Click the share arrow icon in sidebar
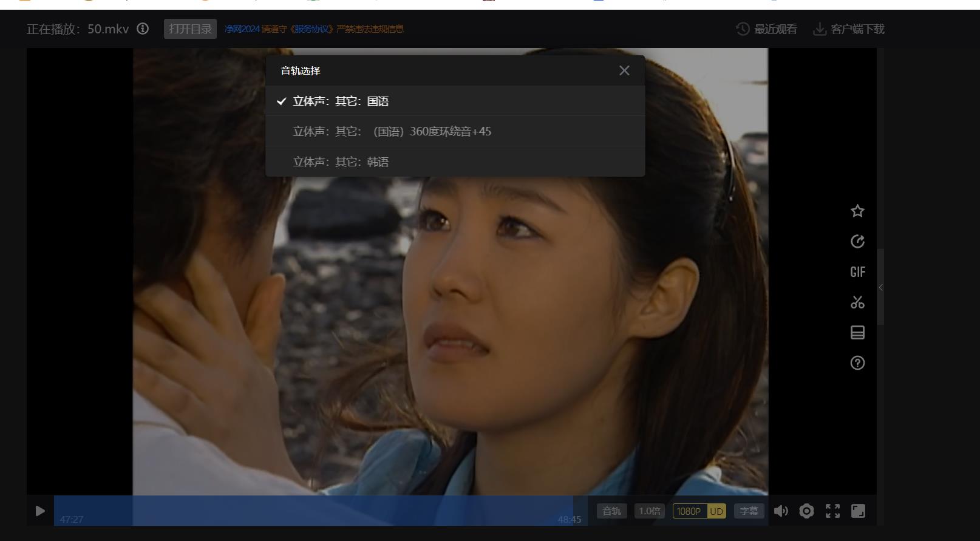The image size is (980, 541). point(857,241)
